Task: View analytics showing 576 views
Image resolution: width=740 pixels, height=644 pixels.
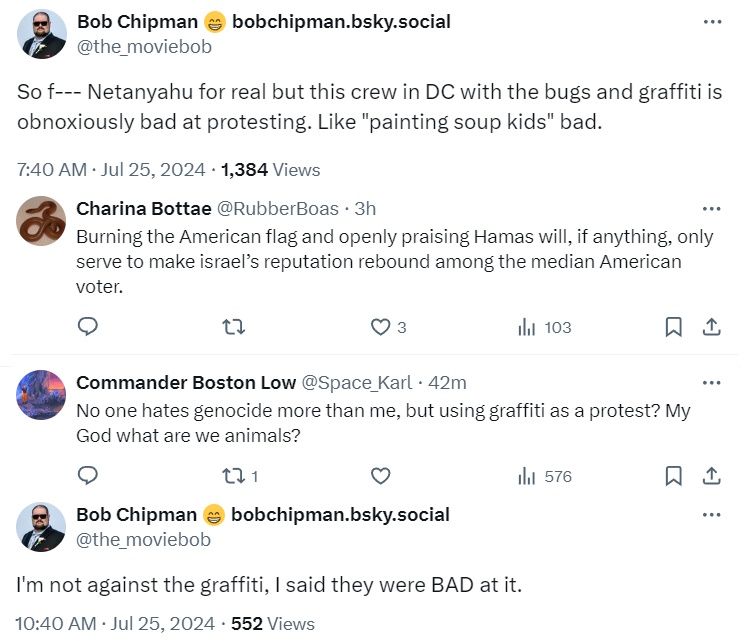Action: tap(545, 476)
